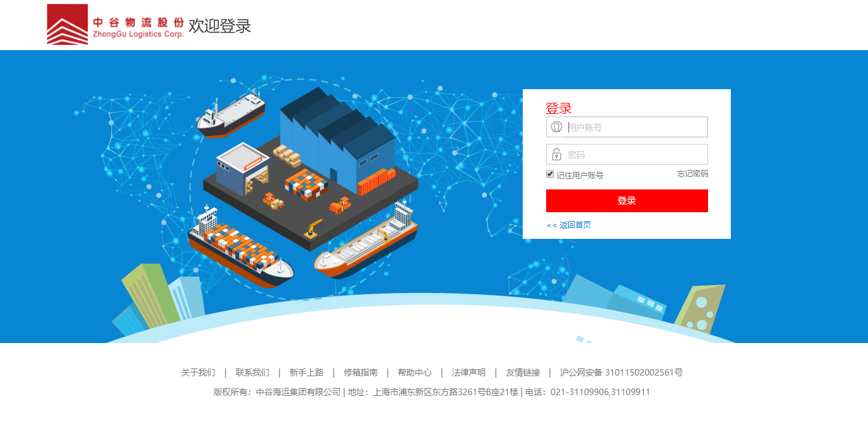Click the small white ship at top
The width and height of the screenshot is (868, 427).
231,114
